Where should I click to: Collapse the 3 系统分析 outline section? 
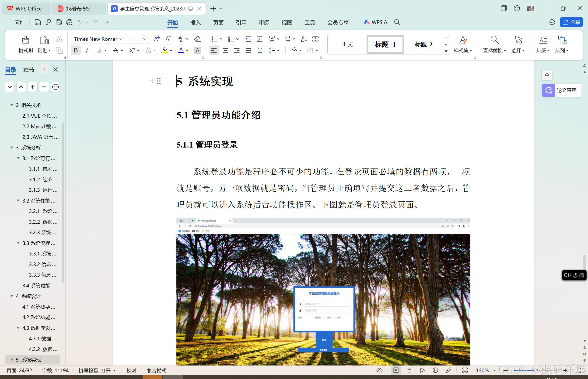(12, 147)
